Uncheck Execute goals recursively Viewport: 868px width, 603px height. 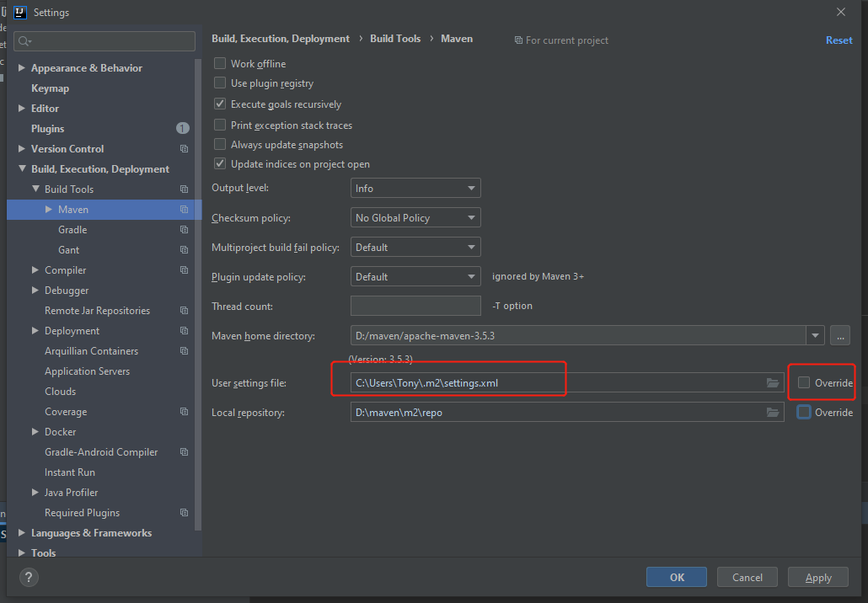click(220, 104)
